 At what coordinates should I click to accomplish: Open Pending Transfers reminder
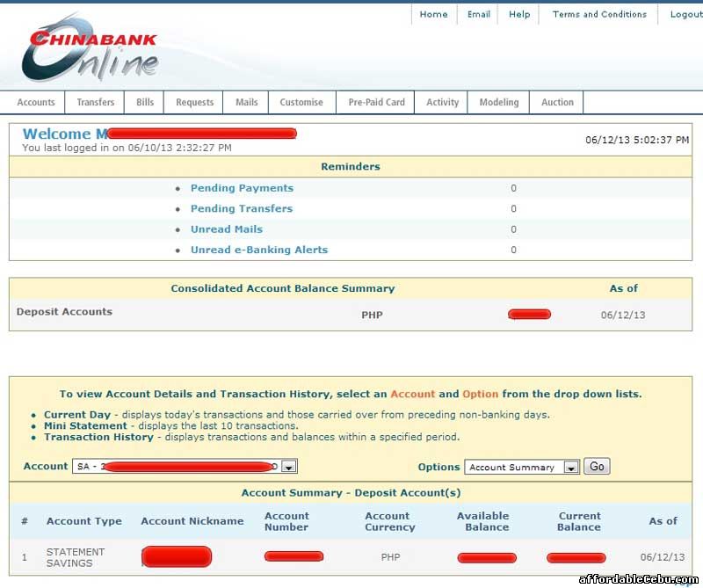pyautogui.click(x=242, y=208)
